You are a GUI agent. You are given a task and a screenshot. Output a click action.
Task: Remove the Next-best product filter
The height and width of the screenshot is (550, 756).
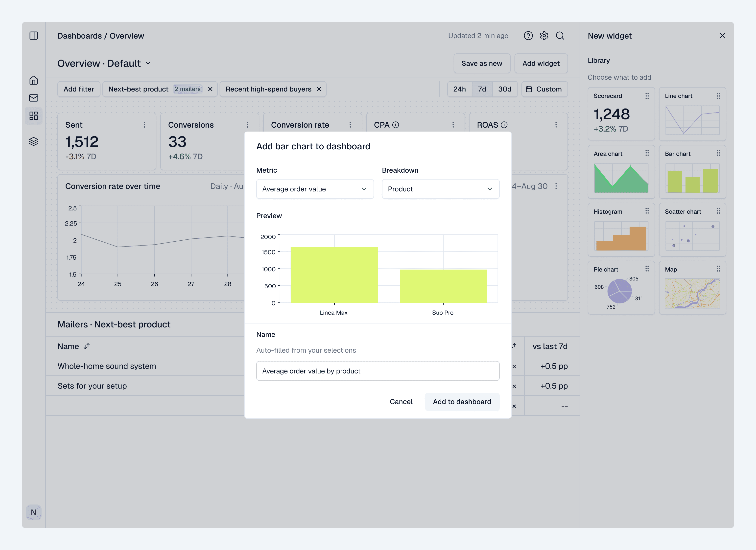(210, 89)
